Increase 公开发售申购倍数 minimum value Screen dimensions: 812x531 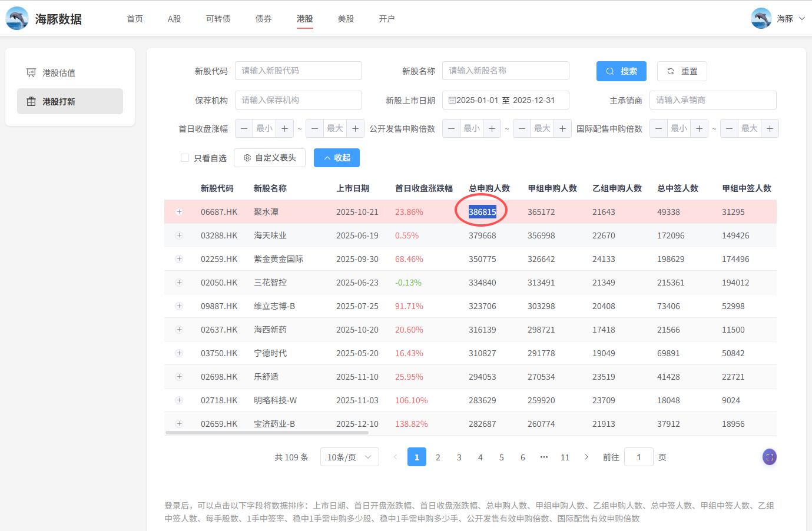click(x=492, y=128)
